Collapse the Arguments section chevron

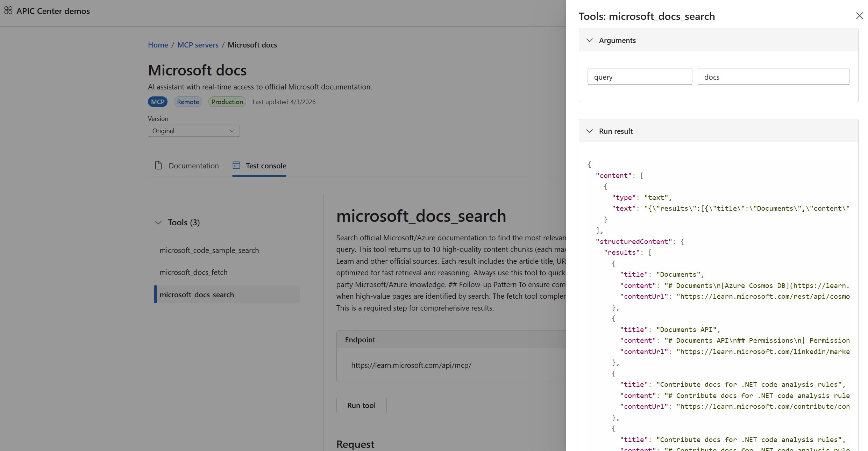590,40
